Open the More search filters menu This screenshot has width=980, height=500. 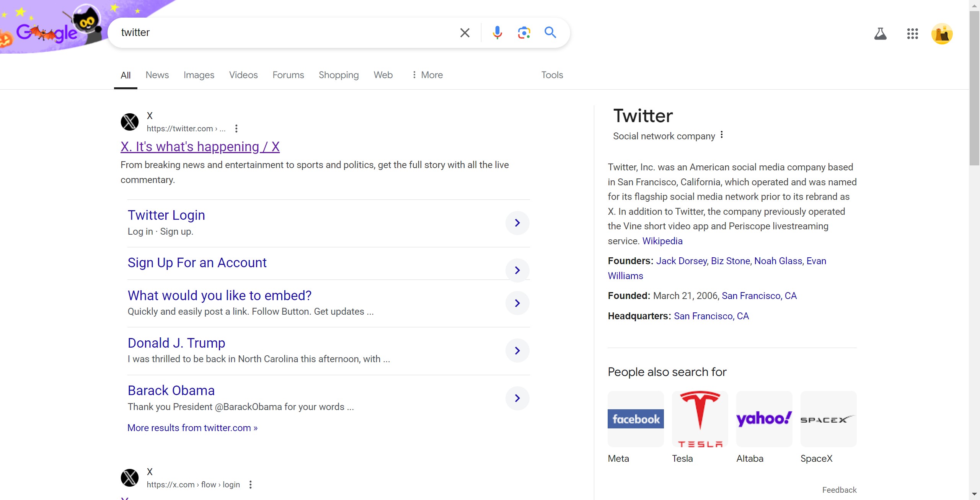[x=427, y=75]
